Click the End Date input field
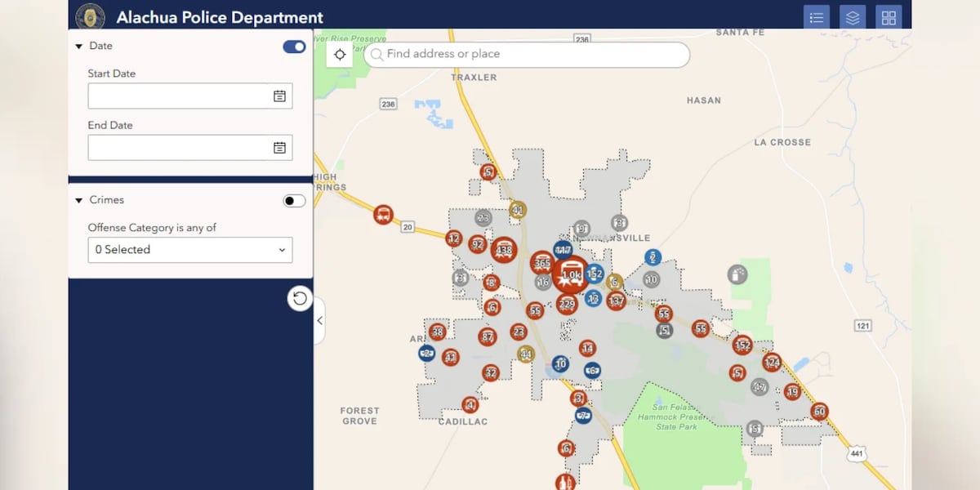The height and width of the screenshot is (490, 980). (x=190, y=148)
